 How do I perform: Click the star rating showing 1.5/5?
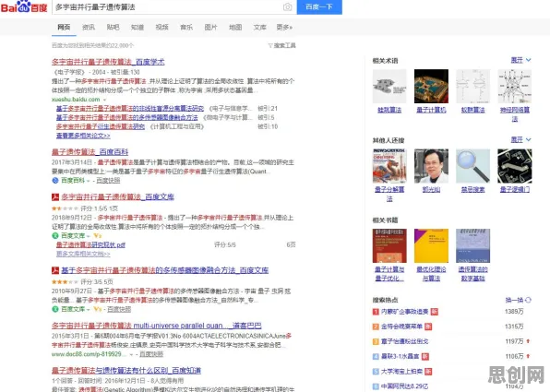(x=65, y=208)
